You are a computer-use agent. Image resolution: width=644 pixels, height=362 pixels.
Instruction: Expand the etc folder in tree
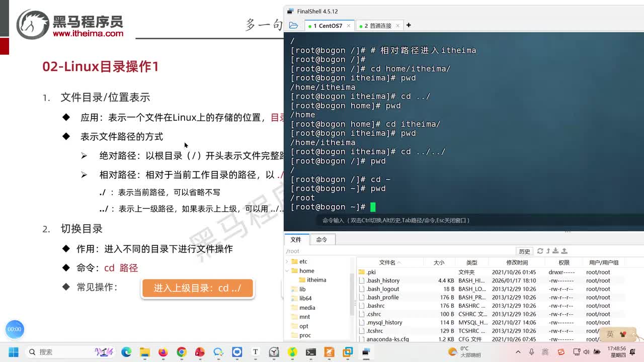287,261
